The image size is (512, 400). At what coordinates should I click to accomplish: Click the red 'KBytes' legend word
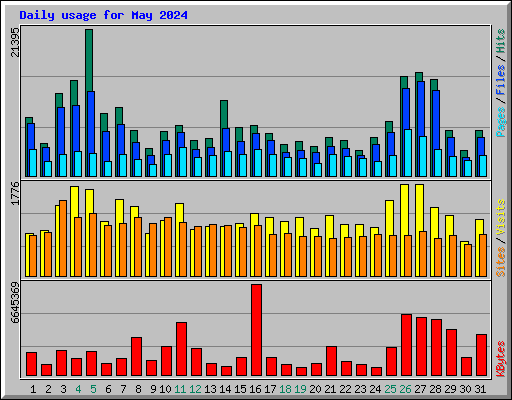[501, 359]
